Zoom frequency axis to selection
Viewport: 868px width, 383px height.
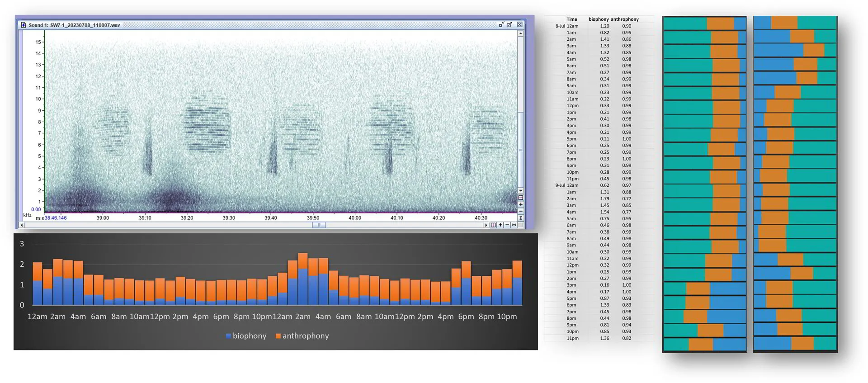point(520,198)
